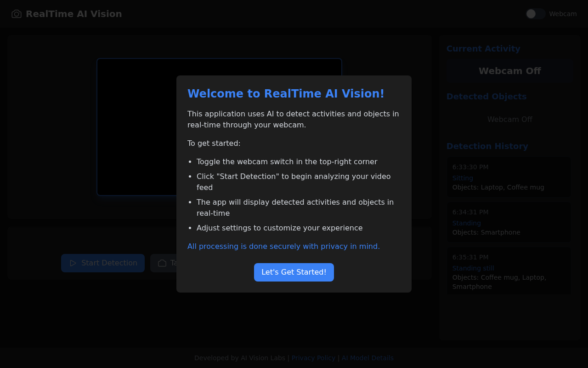Click the camera icon beside Start Detection
588x368 pixels.
point(162,263)
